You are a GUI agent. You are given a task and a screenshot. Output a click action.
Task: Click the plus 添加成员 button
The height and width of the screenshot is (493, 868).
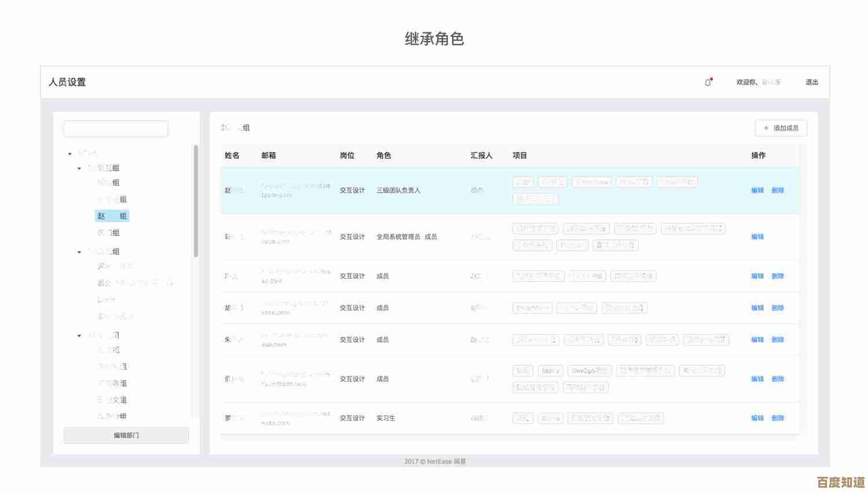(781, 128)
